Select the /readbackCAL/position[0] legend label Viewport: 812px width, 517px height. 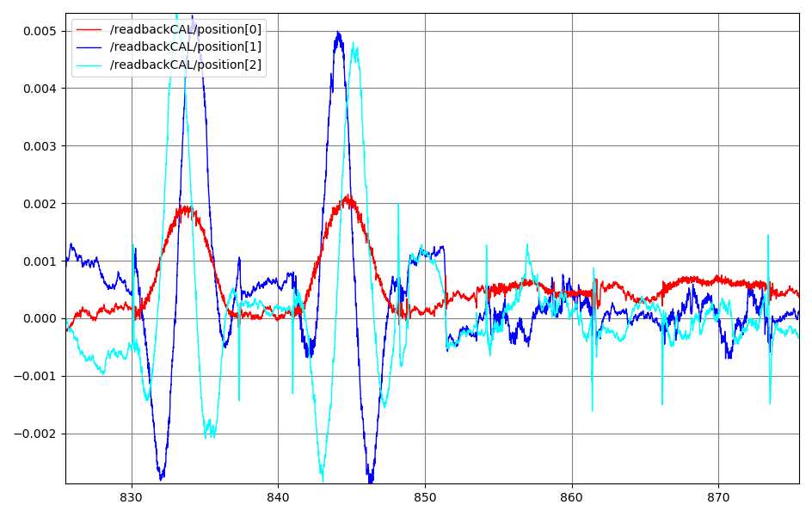[x=185, y=29]
